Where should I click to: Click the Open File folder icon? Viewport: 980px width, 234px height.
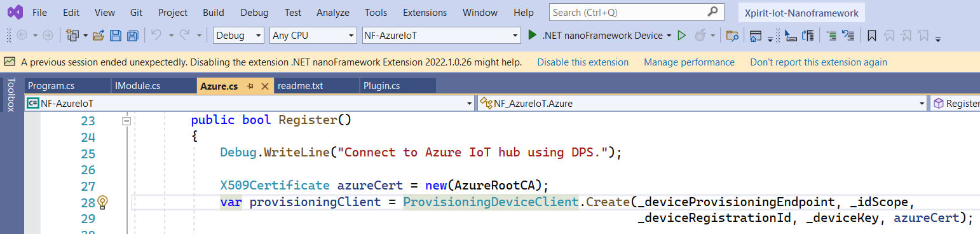(99, 36)
